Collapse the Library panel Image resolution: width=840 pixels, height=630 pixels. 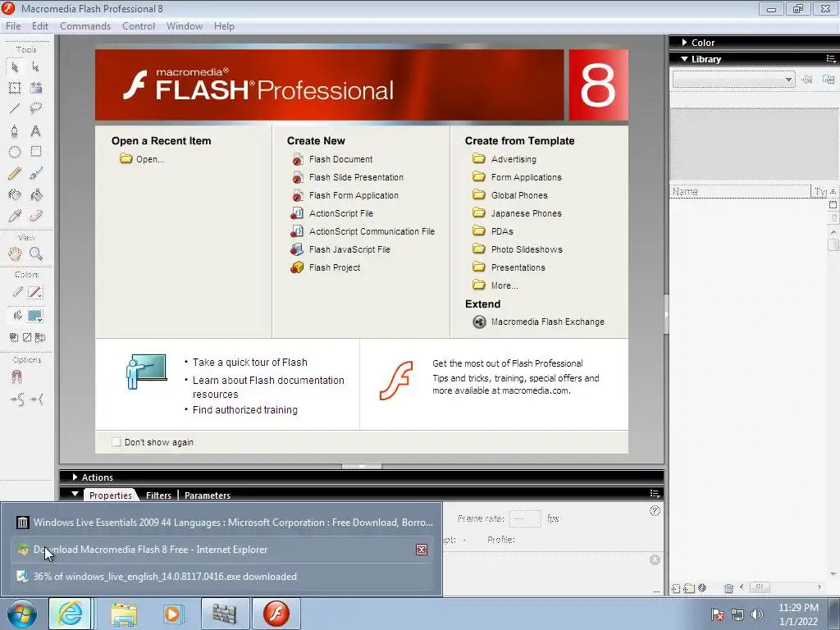tap(684, 59)
